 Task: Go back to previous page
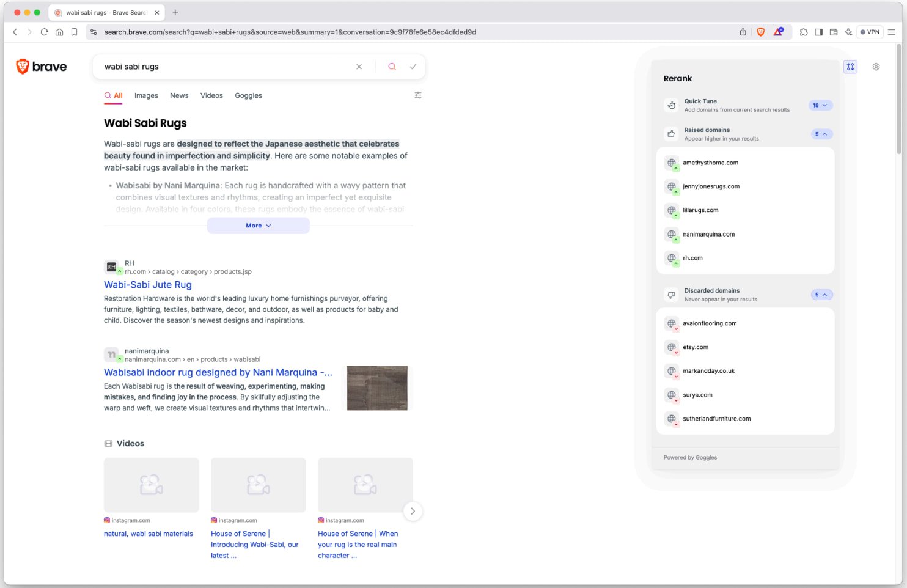point(15,32)
